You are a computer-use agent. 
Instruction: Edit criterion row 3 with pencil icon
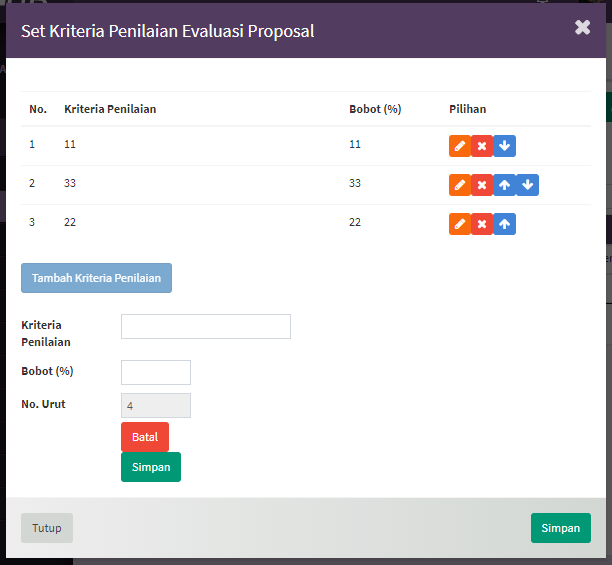[x=460, y=224]
